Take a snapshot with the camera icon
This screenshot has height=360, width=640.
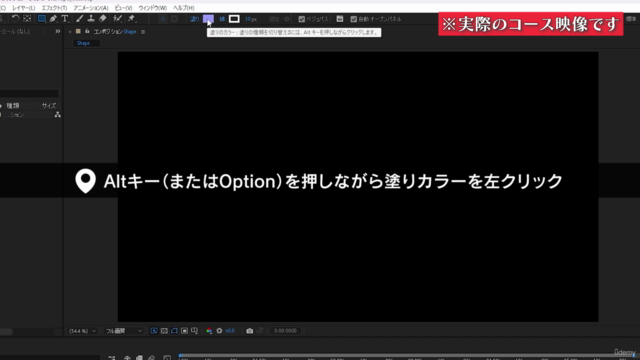coord(249,331)
